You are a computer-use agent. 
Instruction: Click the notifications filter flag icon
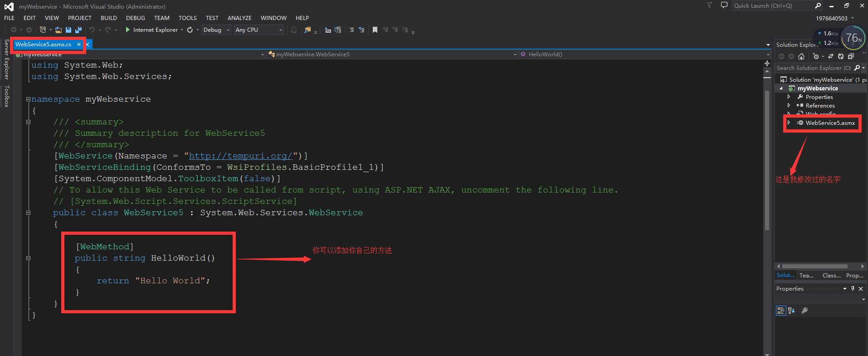pyautogui.click(x=710, y=5)
